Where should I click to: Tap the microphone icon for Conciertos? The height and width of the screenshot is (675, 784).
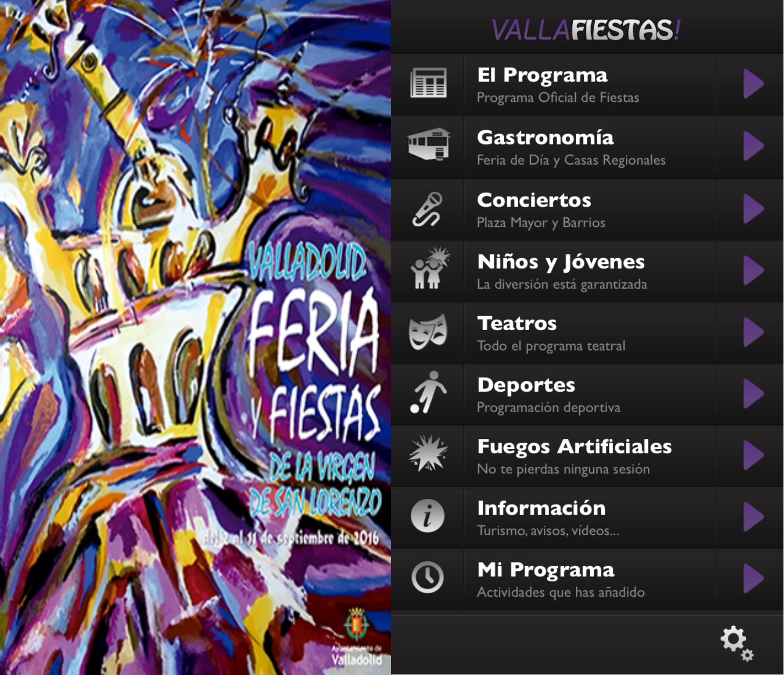pos(428,209)
